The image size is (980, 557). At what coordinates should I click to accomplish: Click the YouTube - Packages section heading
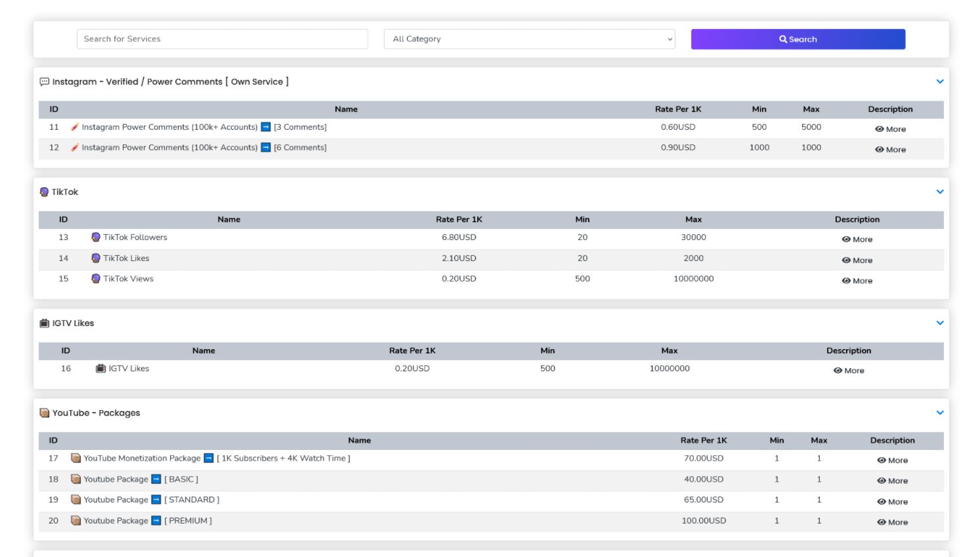tap(96, 413)
